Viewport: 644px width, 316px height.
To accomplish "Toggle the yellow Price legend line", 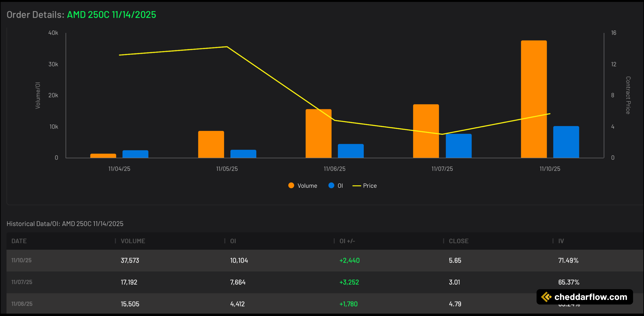I will click(x=357, y=186).
